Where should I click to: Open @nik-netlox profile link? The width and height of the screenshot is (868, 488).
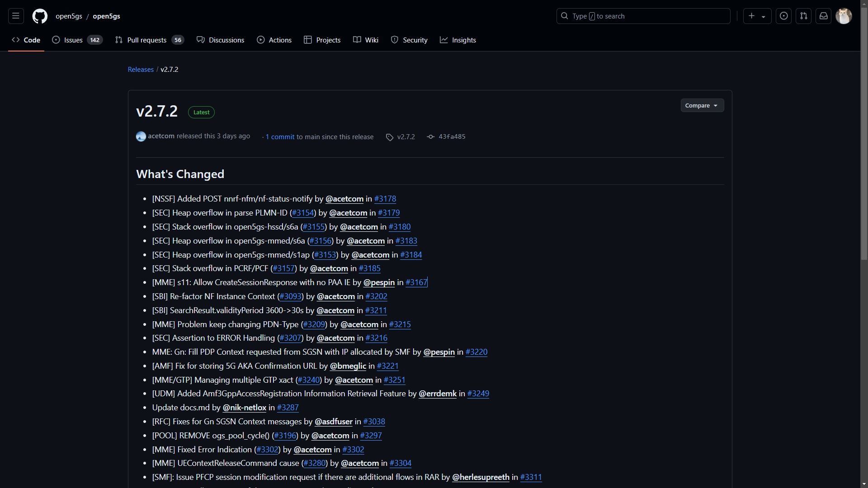tap(245, 408)
